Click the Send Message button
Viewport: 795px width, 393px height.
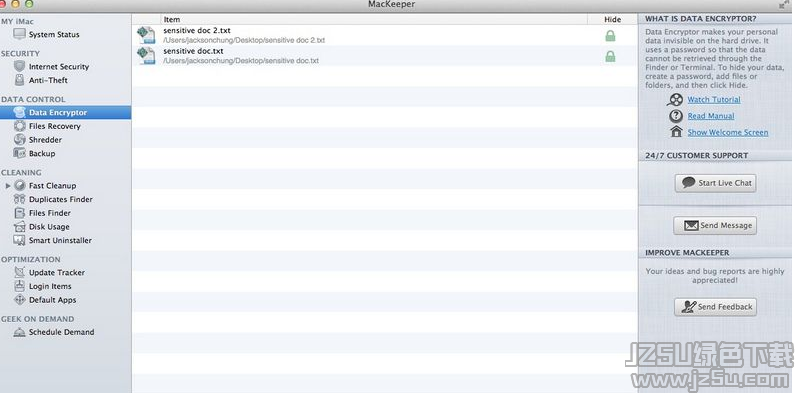coord(715,226)
